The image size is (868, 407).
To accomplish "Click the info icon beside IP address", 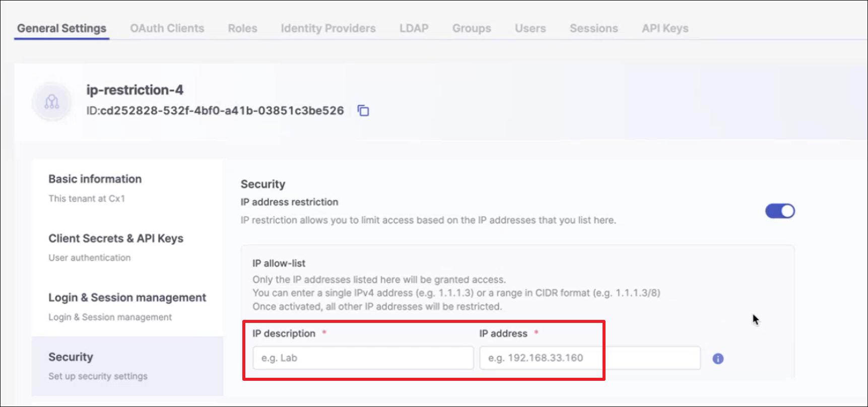I will (718, 359).
